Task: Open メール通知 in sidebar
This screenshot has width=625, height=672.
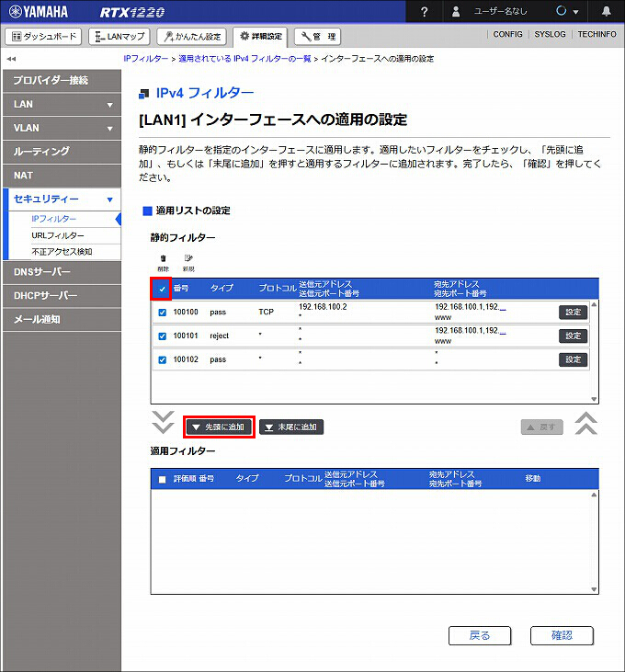Action: [62, 320]
